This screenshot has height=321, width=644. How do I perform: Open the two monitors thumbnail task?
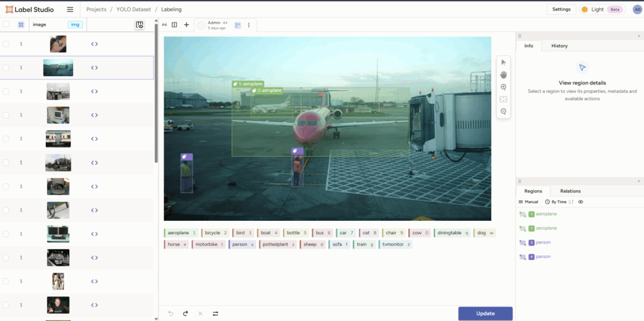tap(58, 234)
